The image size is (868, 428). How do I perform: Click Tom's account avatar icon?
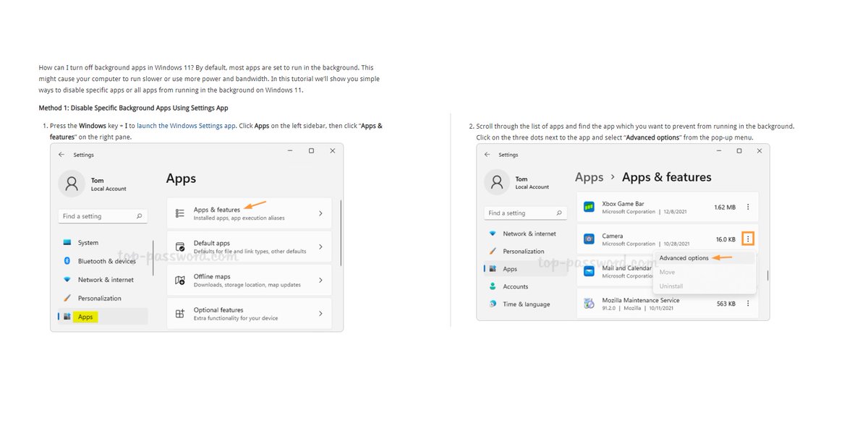click(71, 184)
